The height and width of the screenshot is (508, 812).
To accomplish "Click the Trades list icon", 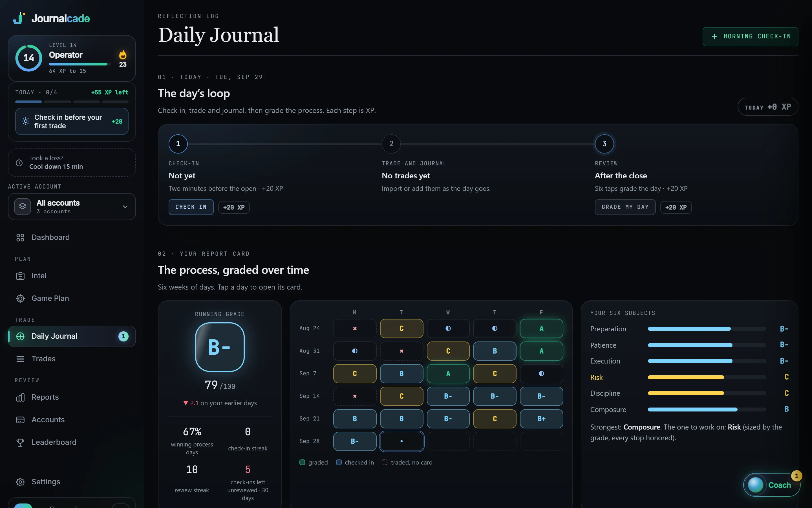I will coord(20,359).
